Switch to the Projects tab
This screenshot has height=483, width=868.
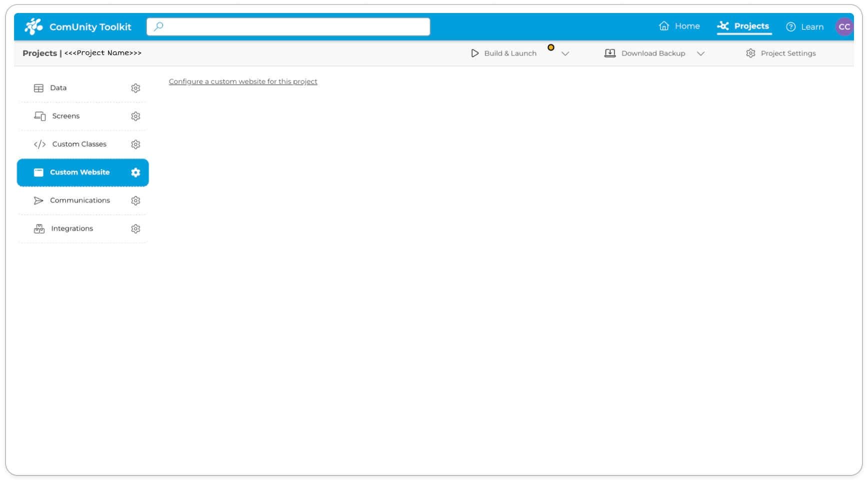[x=743, y=26]
